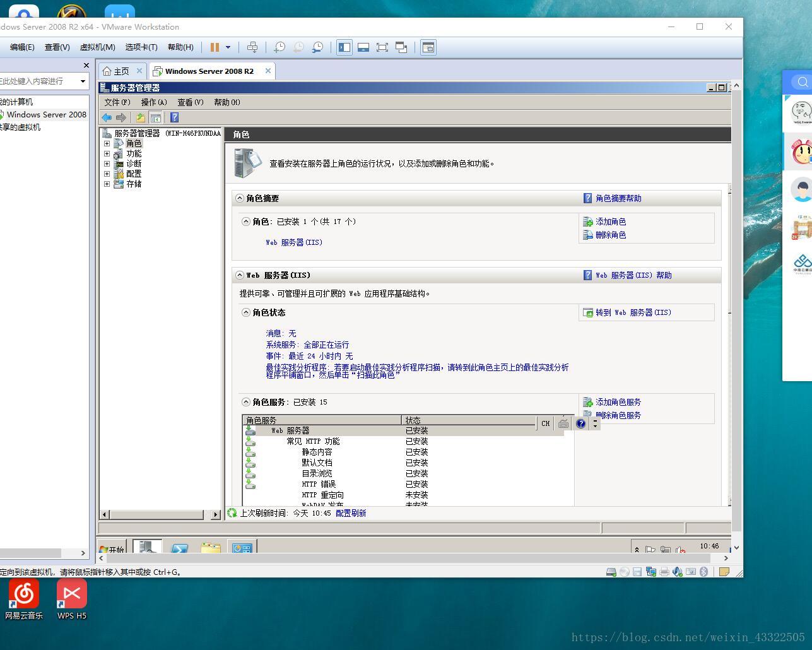Screen dimensions: 812x650
Task: Click the 状态 column header
Action: 468,420
